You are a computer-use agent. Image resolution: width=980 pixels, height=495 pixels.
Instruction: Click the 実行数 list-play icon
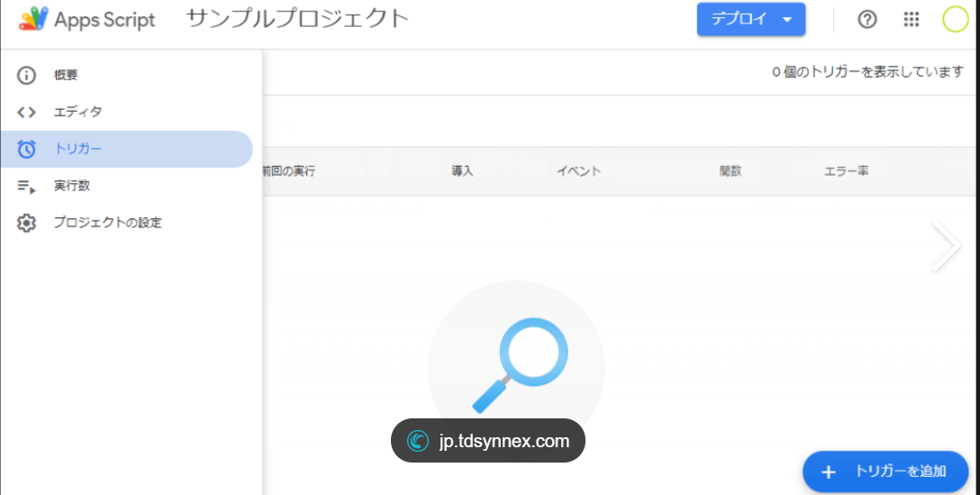(x=27, y=187)
